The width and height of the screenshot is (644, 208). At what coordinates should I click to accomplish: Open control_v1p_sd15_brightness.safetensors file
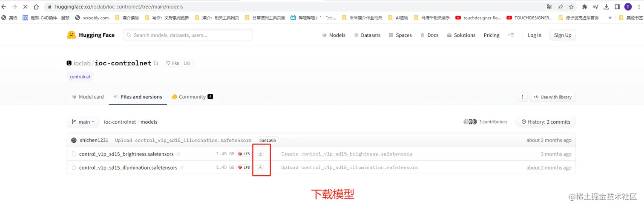point(126,154)
